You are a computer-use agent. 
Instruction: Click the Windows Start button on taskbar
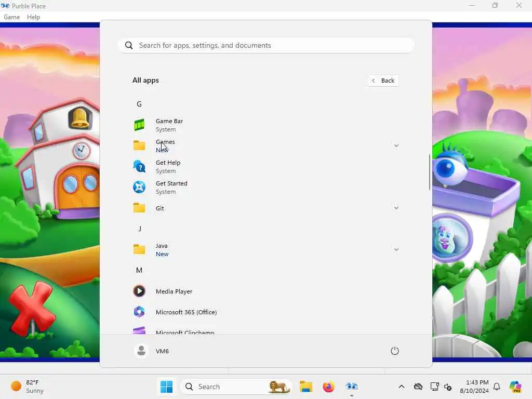(x=166, y=387)
